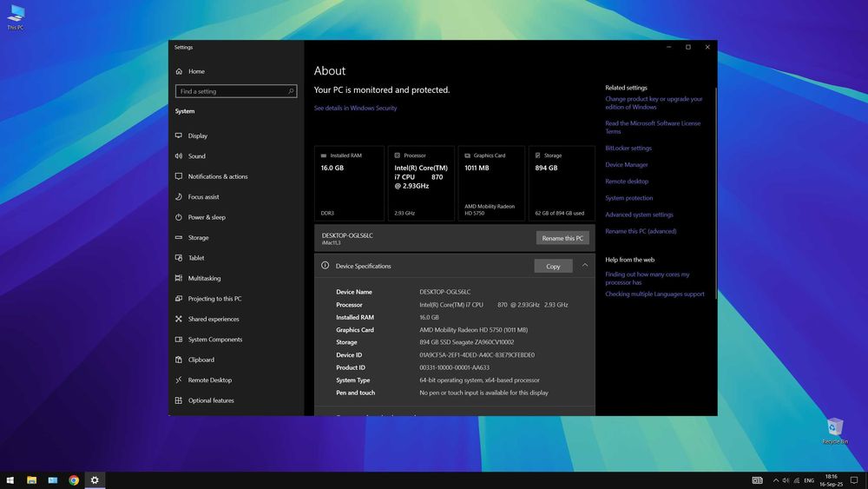Viewport: 868px width, 489px height.
Task: Go to Settings Home
Action: tap(196, 71)
